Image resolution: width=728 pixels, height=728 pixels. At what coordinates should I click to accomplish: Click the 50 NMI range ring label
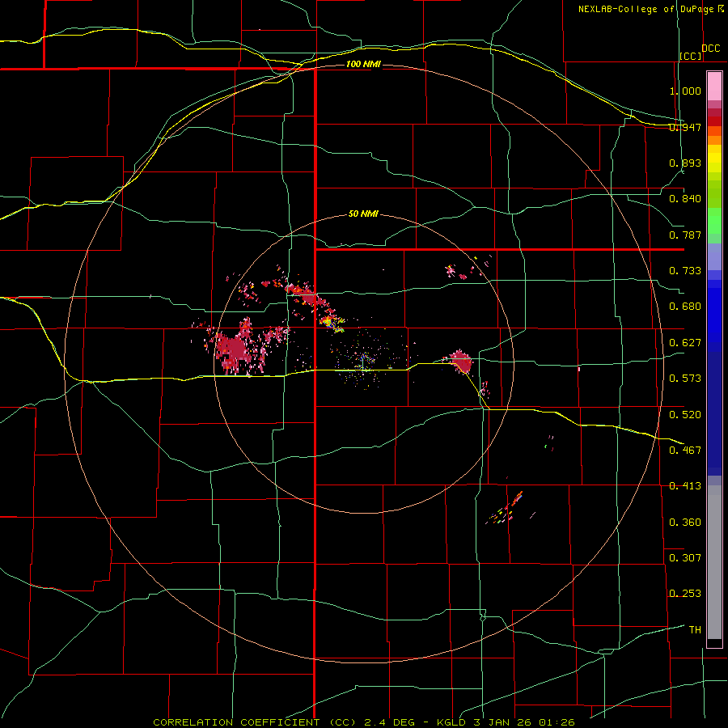click(x=363, y=214)
